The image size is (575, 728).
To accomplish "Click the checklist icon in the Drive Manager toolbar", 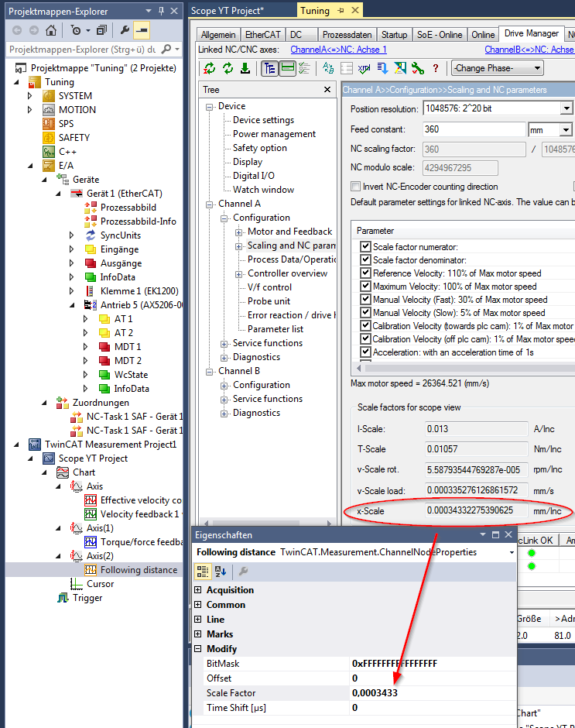I will point(304,69).
